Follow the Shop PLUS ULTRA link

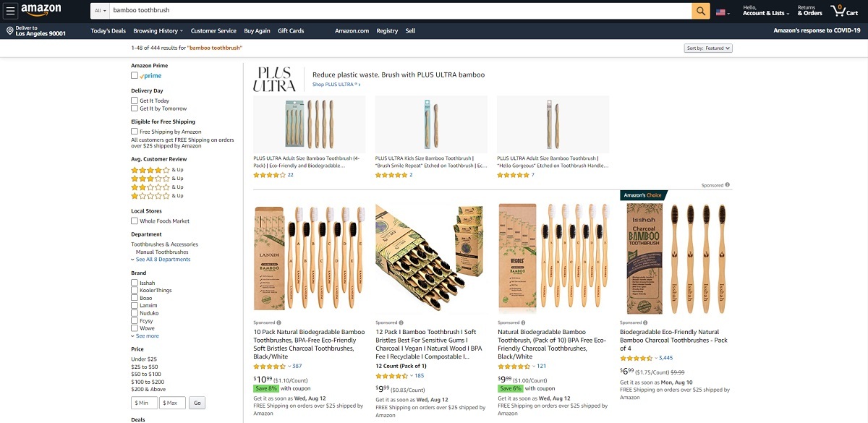click(336, 85)
